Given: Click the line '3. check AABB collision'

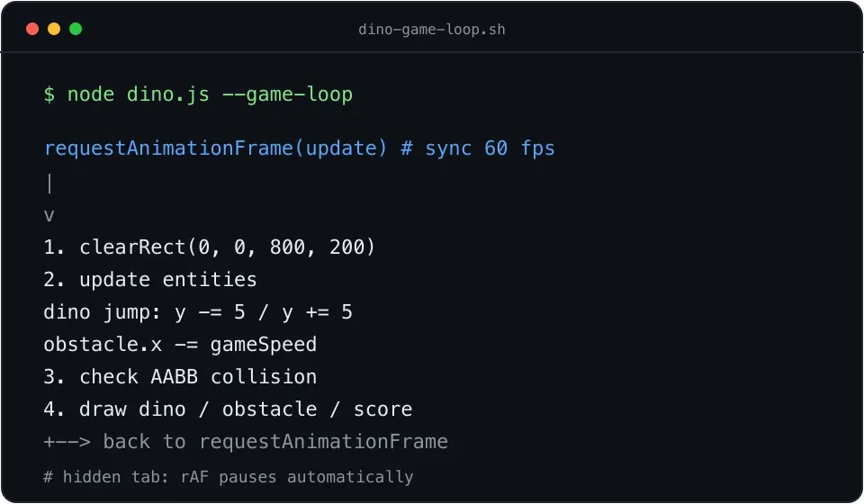Looking at the screenshot, I should [x=180, y=377].
